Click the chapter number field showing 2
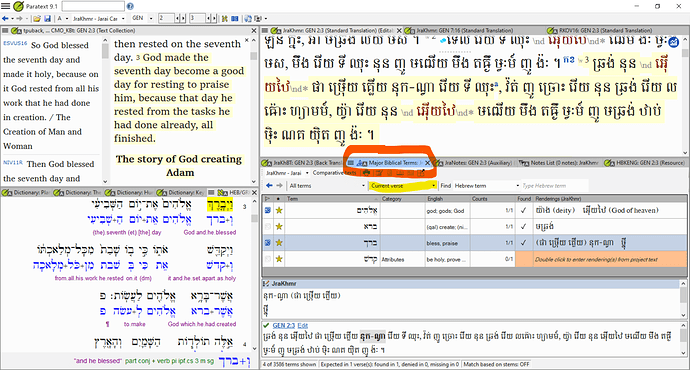The image size is (690, 370). point(166,18)
